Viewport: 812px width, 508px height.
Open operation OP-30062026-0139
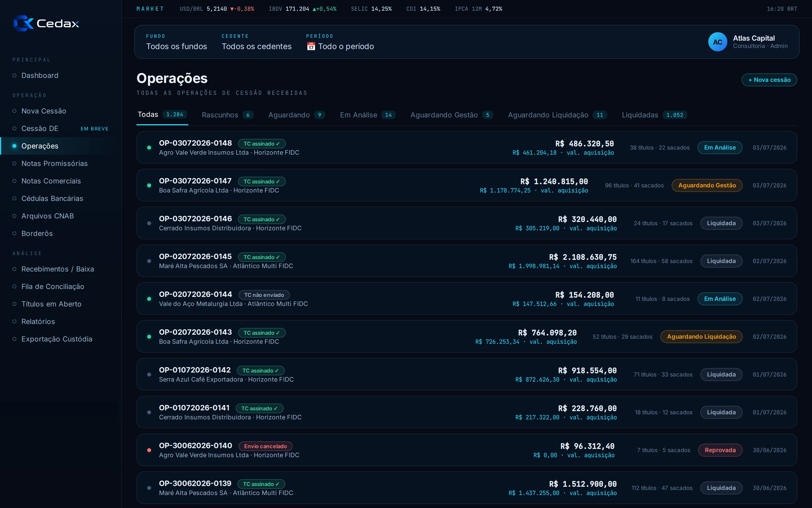point(466,487)
